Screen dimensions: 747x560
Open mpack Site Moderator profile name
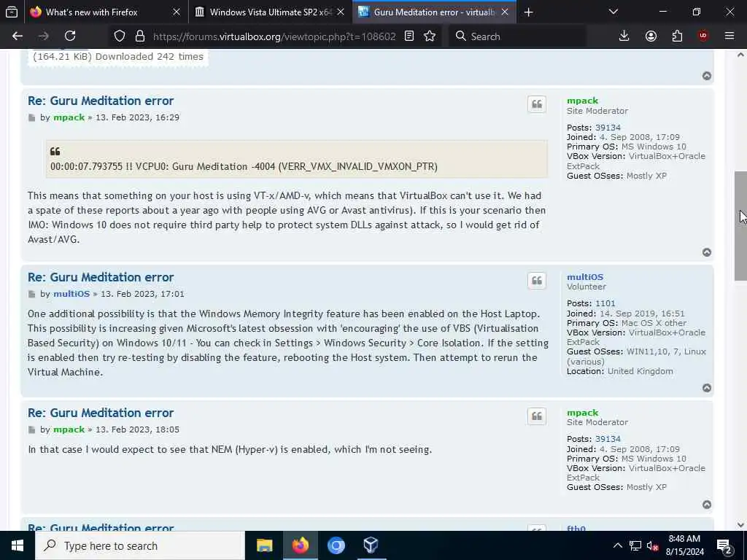click(x=583, y=101)
